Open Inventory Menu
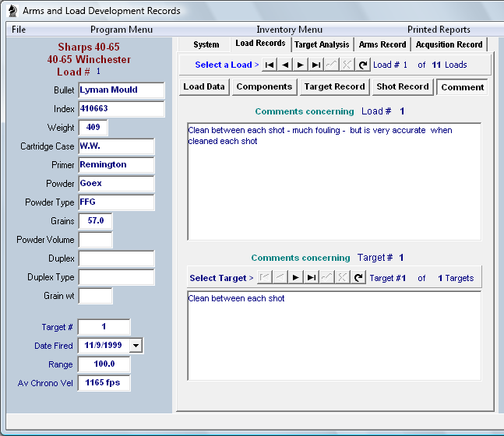This screenshot has height=436, width=504. tap(289, 30)
